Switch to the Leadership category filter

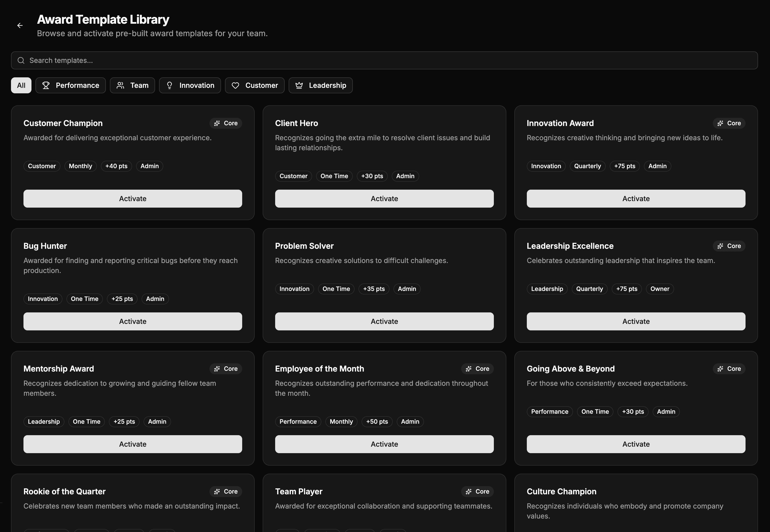pyautogui.click(x=321, y=85)
